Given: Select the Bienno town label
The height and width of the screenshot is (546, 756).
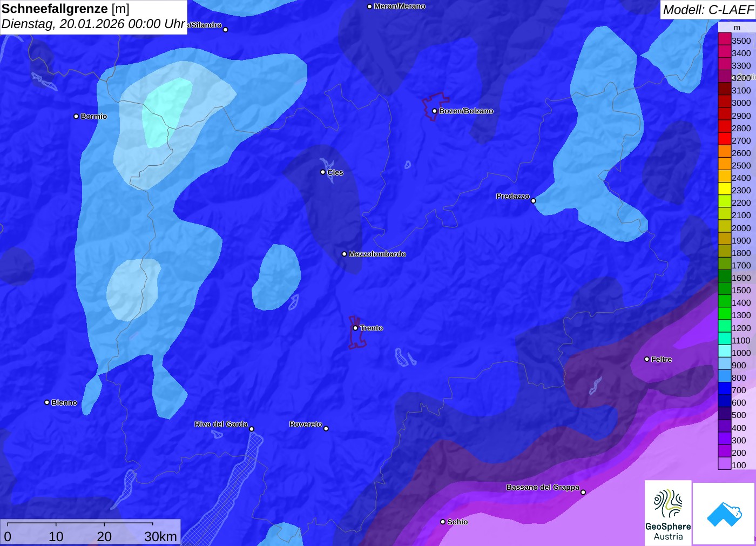Looking at the screenshot, I should [64, 402].
